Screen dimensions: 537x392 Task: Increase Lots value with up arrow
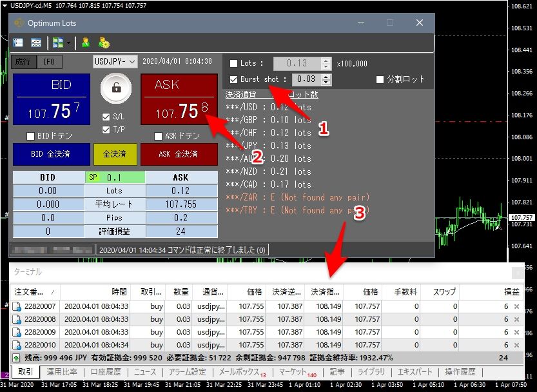(x=326, y=61)
